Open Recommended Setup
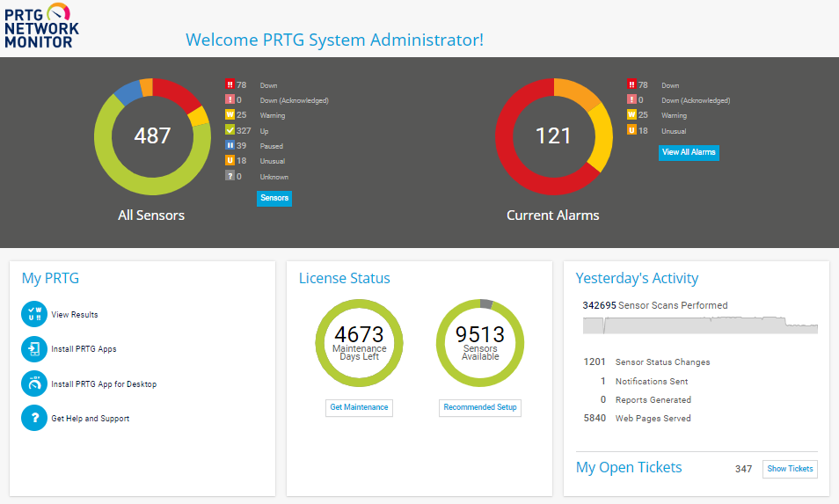 pyautogui.click(x=480, y=408)
